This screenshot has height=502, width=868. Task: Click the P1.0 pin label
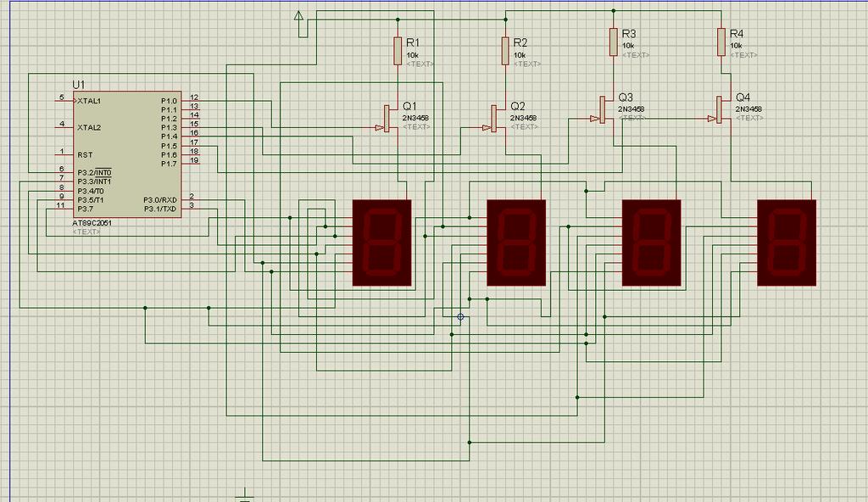(169, 101)
